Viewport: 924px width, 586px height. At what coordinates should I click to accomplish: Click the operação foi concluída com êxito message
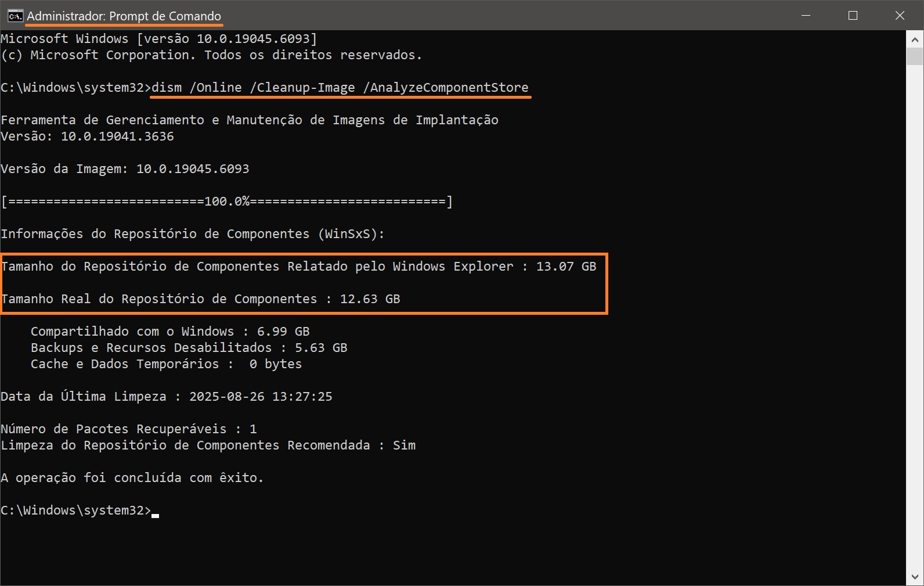[132, 478]
